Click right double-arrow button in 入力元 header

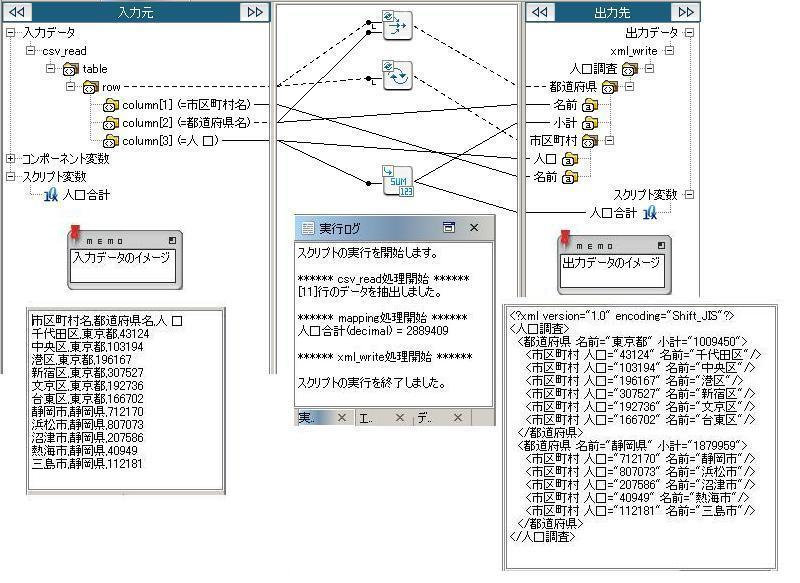coord(255,12)
